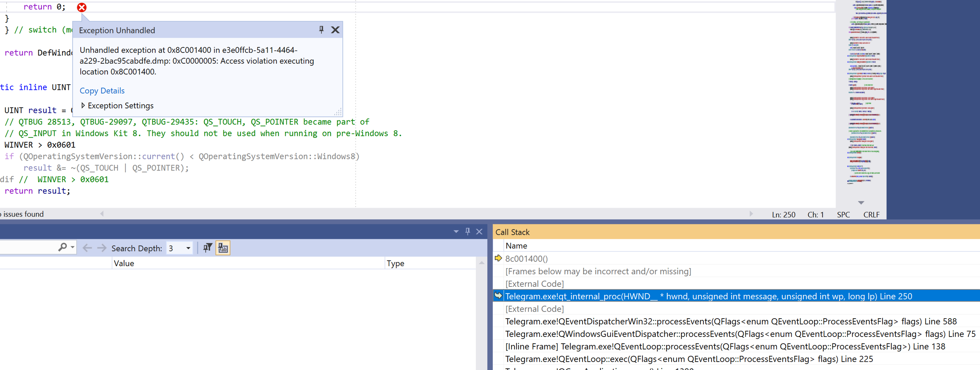Viewport: 980px width, 370px height.
Task: Toggle the pinned items filter icon
Action: (207, 248)
